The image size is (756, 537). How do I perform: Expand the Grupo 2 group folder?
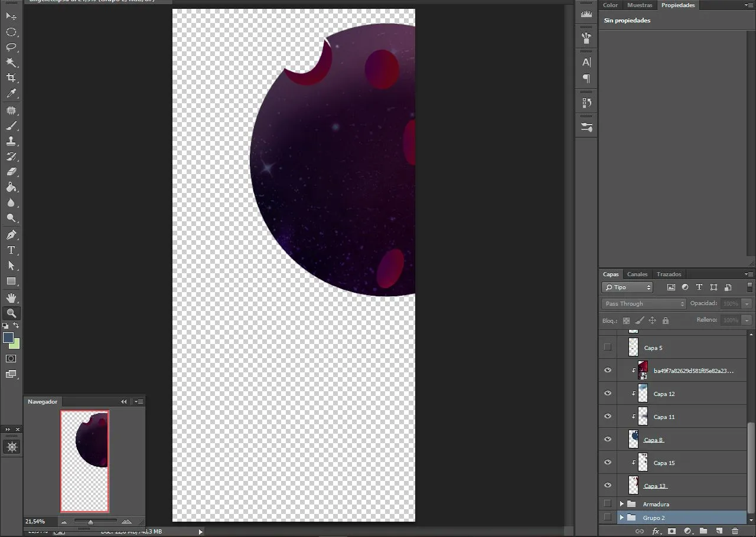click(x=621, y=518)
